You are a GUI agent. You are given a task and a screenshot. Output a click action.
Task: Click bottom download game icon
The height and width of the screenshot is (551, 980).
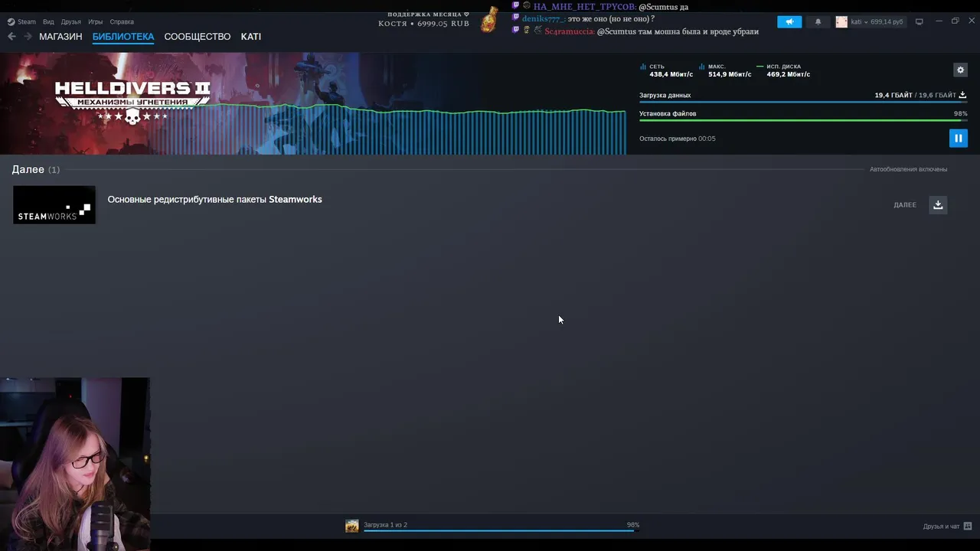tap(352, 526)
